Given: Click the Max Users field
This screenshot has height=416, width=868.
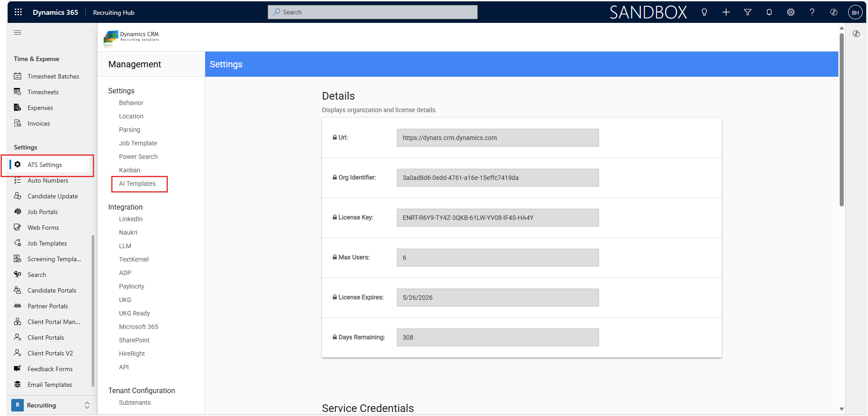Looking at the screenshot, I should 498,258.
